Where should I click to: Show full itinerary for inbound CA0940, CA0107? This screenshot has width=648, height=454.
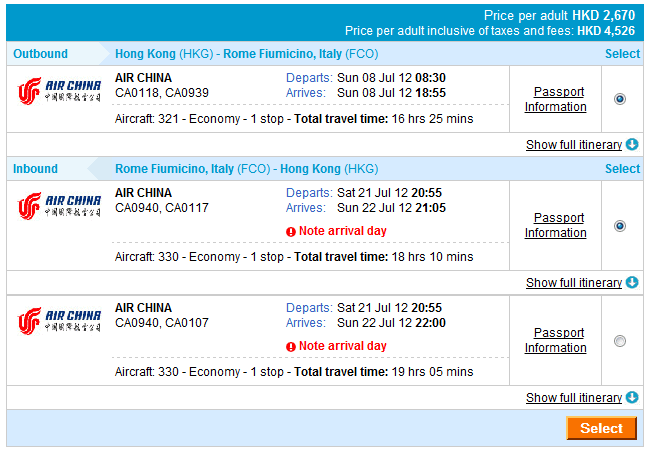(x=573, y=398)
